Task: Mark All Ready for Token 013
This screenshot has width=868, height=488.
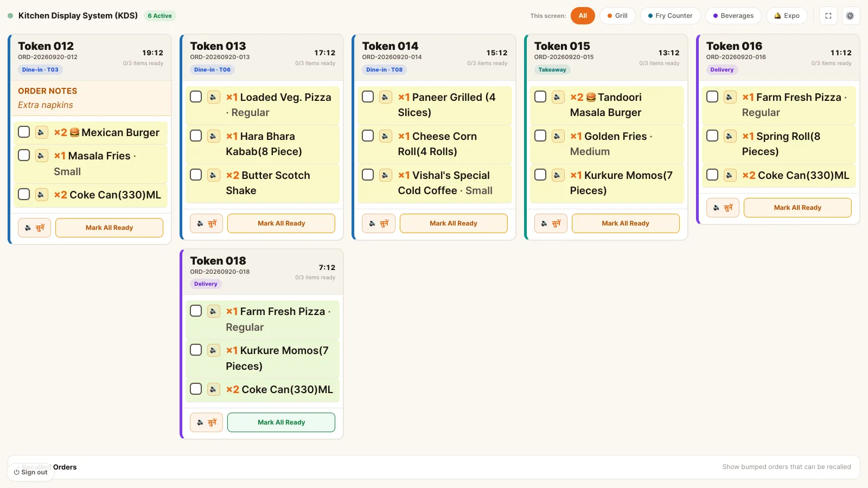Action: coord(281,223)
